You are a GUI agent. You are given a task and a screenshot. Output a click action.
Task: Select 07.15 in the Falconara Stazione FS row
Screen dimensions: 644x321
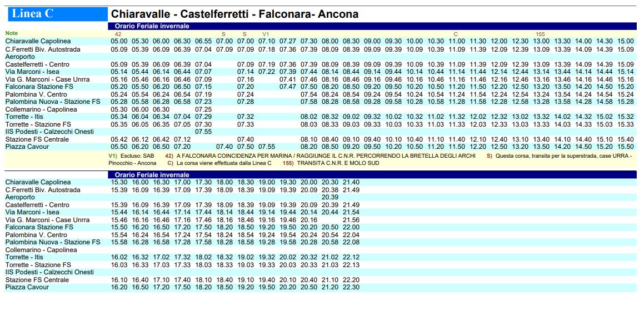[x=203, y=87]
